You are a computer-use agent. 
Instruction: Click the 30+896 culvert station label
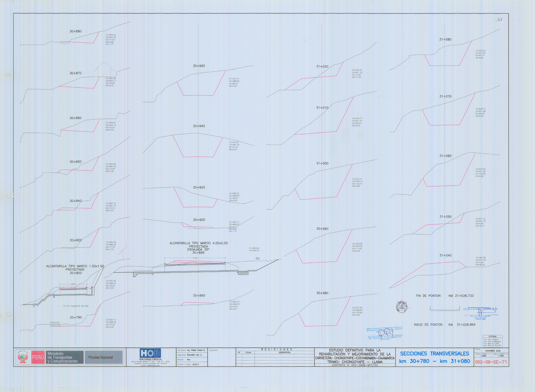tap(198, 253)
